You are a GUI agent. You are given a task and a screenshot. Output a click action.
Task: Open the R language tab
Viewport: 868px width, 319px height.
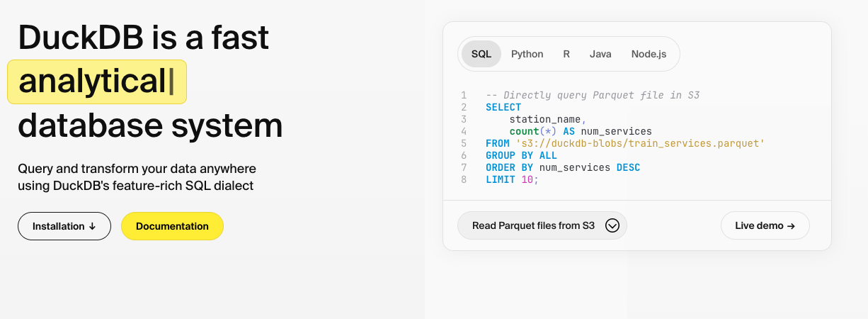point(566,54)
